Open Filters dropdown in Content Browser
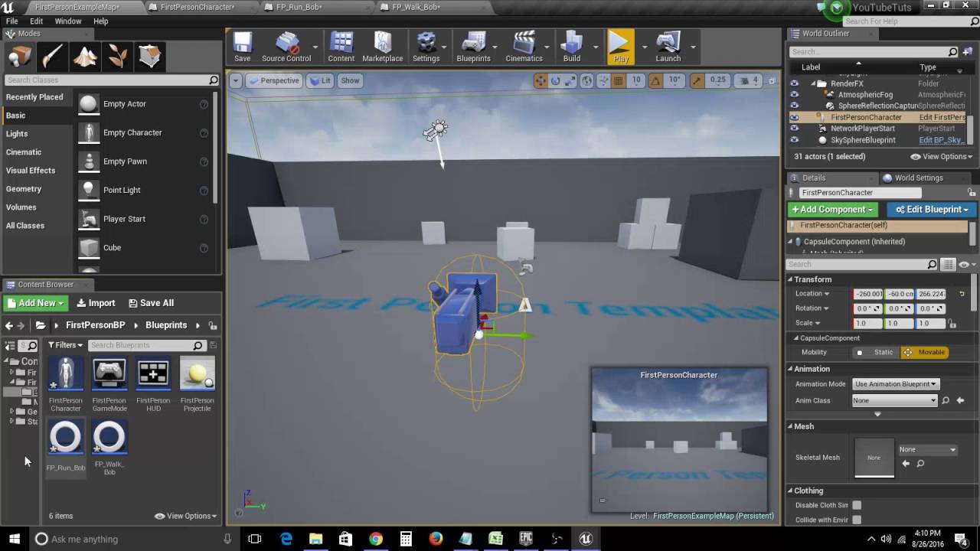Viewport: 980px width, 551px height. pyautogui.click(x=65, y=345)
